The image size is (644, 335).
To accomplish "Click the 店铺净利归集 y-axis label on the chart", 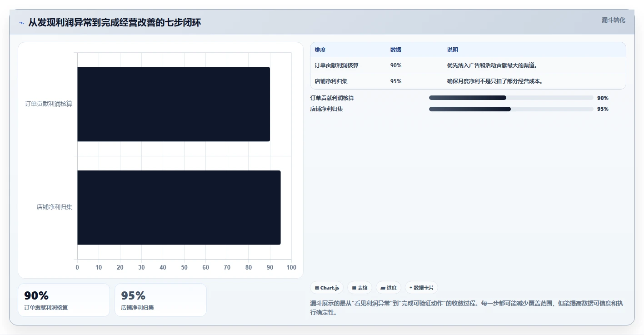I will pyautogui.click(x=55, y=207).
